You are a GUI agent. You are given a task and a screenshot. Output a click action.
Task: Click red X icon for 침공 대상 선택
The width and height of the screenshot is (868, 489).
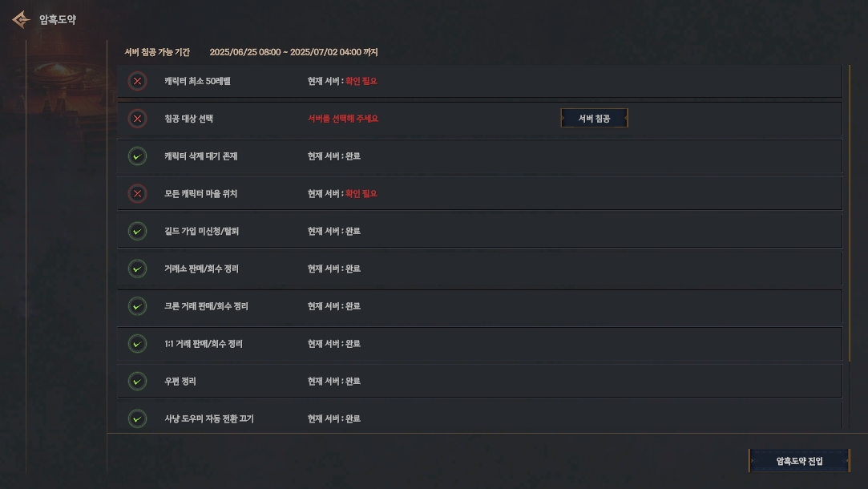(138, 119)
